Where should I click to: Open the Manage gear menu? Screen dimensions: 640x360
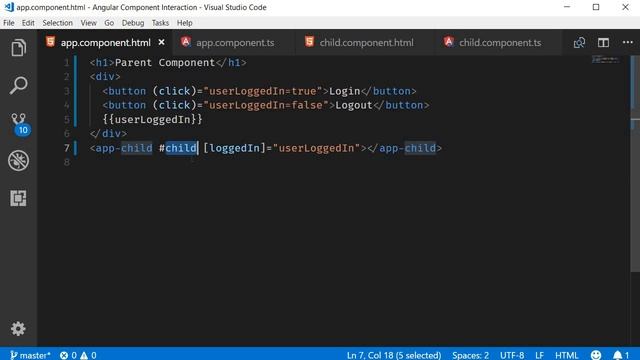(18, 329)
